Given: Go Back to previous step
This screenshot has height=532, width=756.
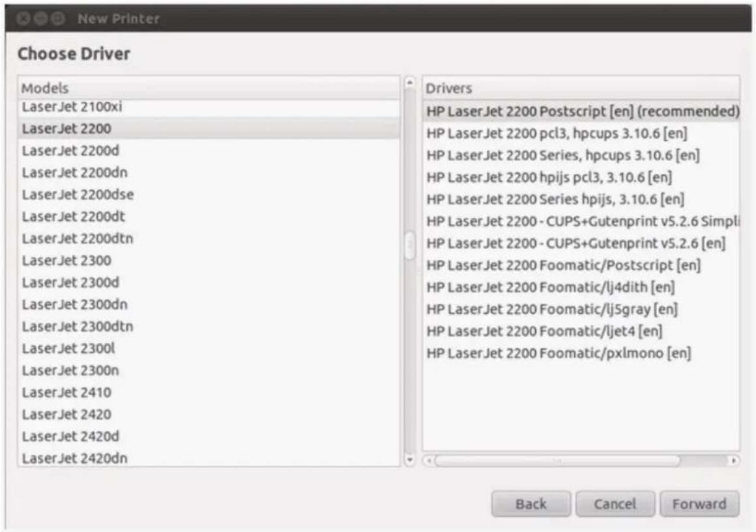Looking at the screenshot, I should pos(531,504).
